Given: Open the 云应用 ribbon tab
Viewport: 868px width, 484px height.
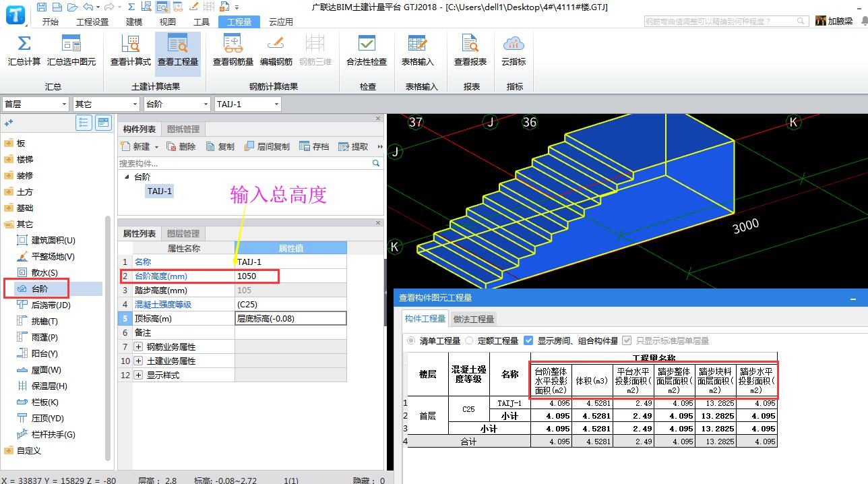Looking at the screenshot, I should (x=281, y=22).
